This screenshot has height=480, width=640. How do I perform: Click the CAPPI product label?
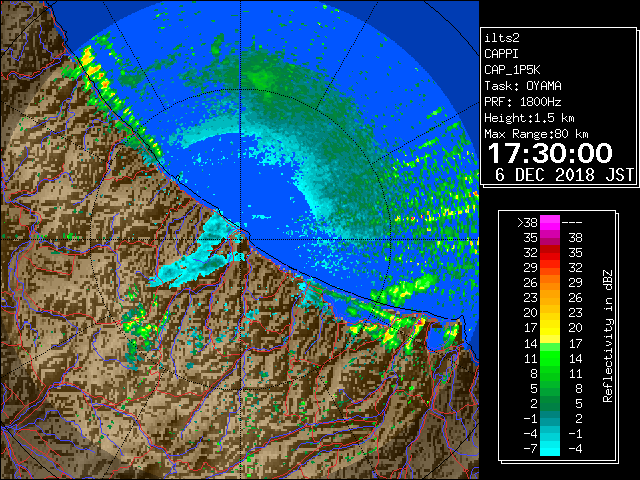tap(501, 54)
